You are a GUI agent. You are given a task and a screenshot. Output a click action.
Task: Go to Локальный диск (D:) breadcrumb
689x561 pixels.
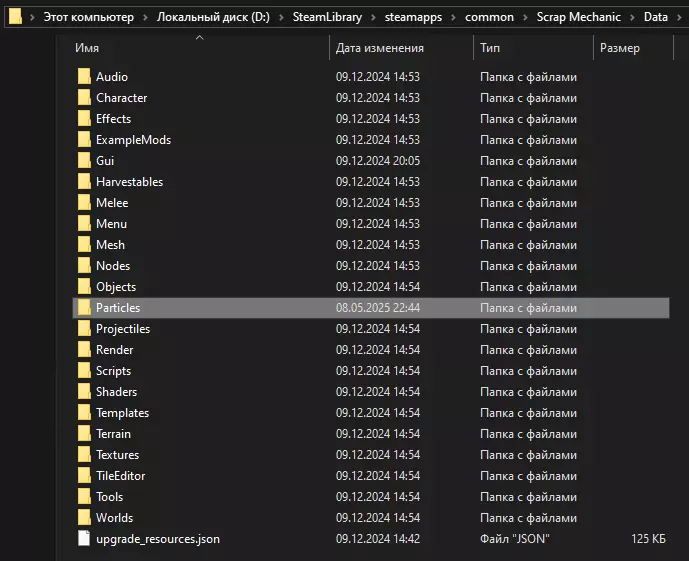pos(213,17)
